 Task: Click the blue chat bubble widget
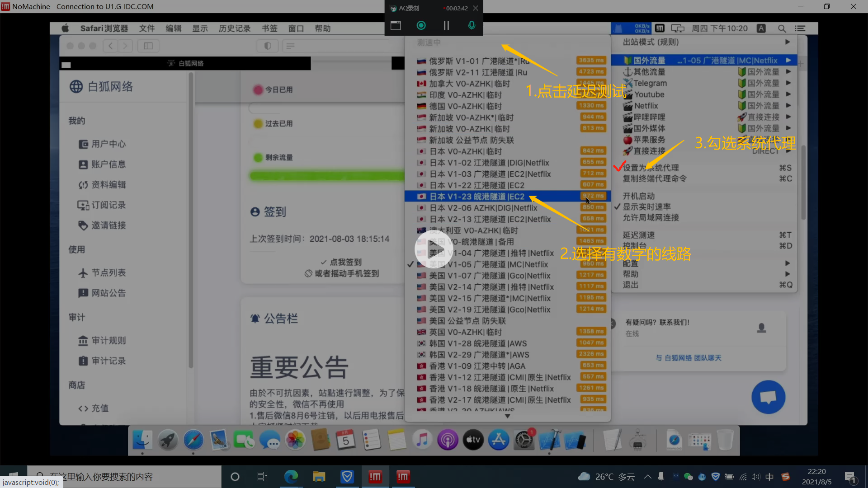point(768,397)
